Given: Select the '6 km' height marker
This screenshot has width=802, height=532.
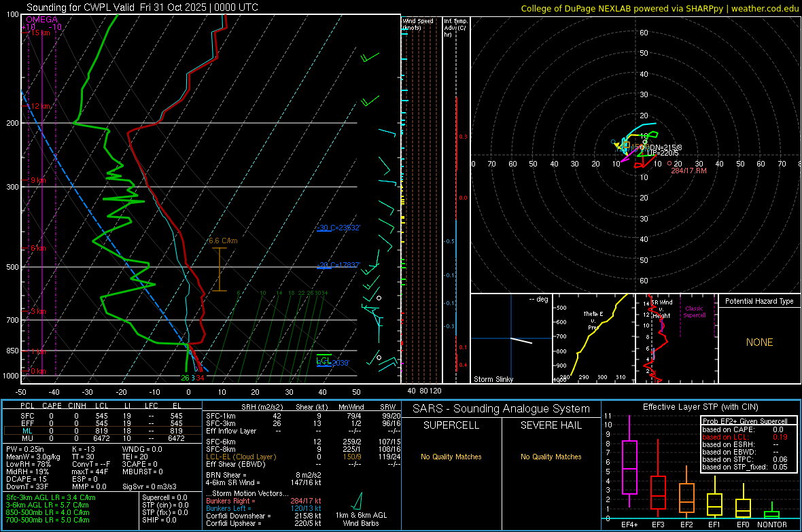Looking at the screenshot, I should 38,248.
